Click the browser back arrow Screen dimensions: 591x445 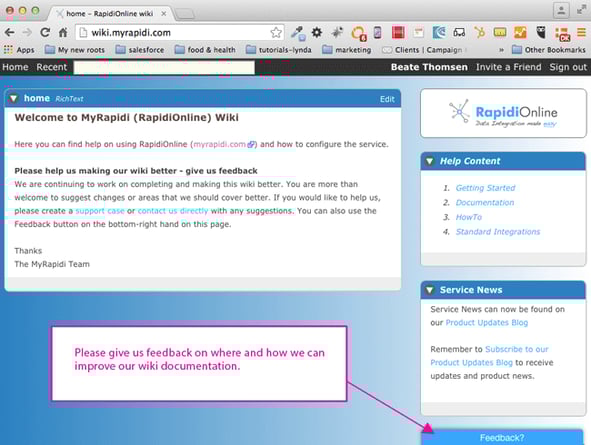[x=10, y=33]
